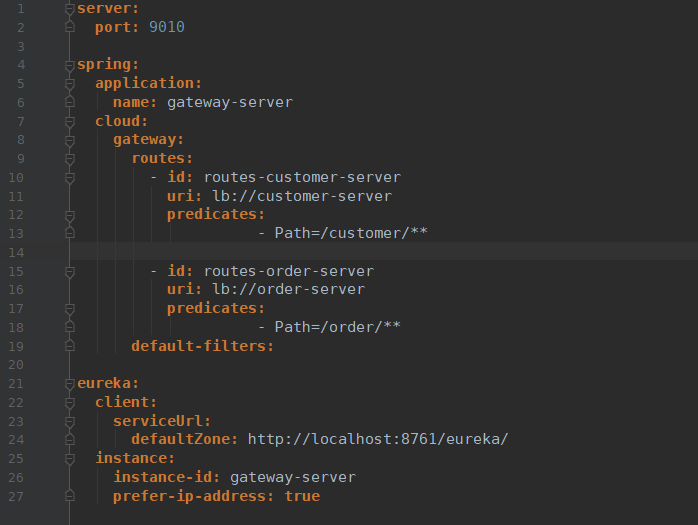The width and height of the screenshot is (698, 525).
Task: Collapse the application block fold marker
Action: coord(69,84)
